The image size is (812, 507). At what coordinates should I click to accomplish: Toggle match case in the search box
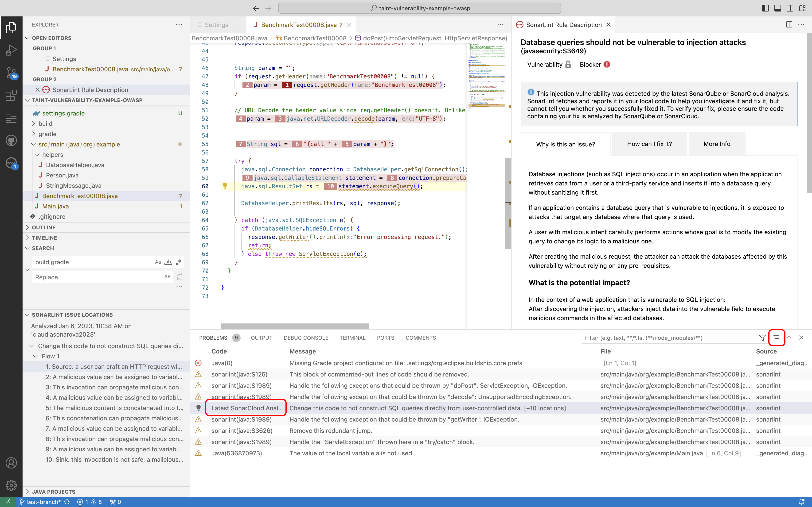pyautogui.click(x=158, y=262)
